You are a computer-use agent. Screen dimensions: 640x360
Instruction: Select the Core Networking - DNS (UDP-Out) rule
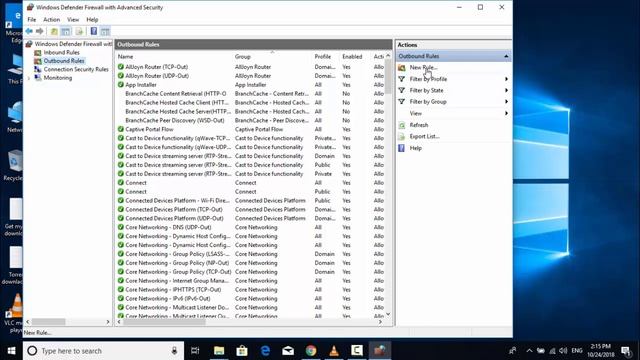click(x=168, y=227)
